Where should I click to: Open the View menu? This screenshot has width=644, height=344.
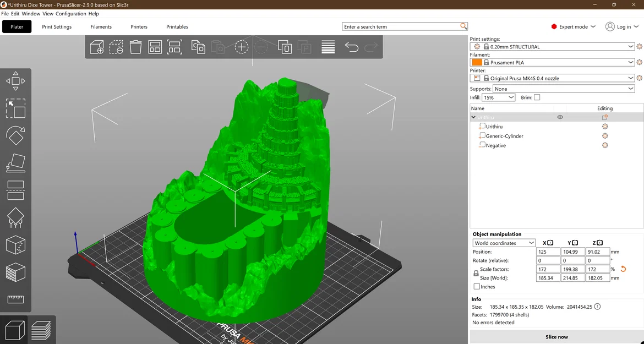pos(48,14)
